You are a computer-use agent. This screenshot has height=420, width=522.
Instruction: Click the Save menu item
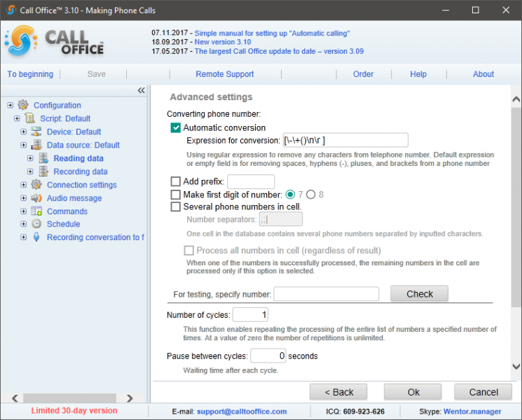pos(97,74)
